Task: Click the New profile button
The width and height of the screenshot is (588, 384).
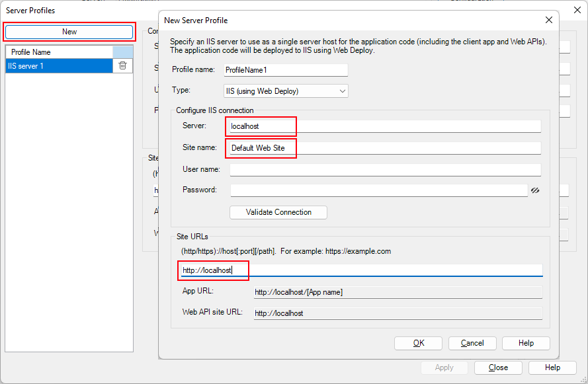Action: [69, 32]
